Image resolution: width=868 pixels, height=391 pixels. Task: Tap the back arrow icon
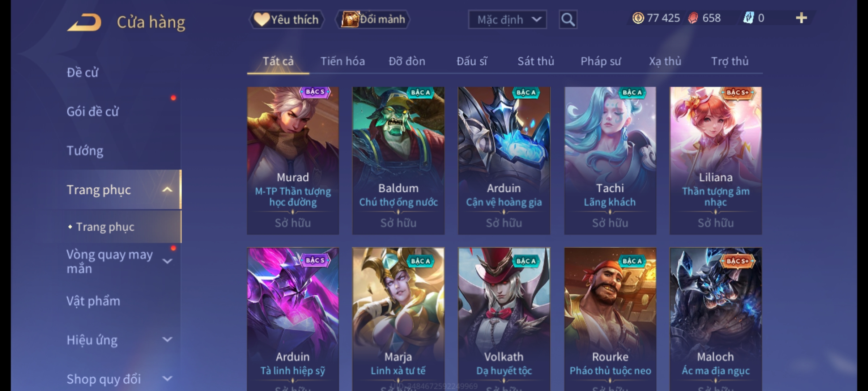84,22
